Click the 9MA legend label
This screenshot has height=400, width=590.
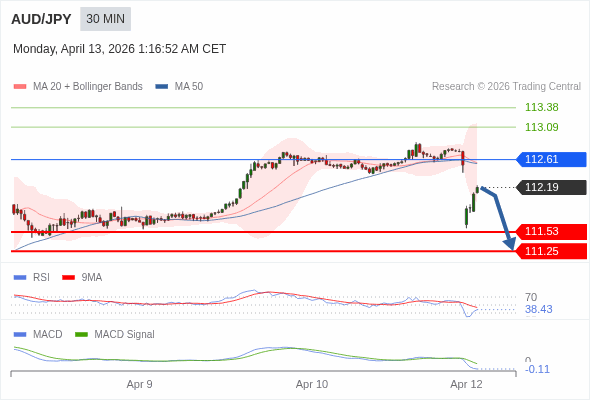92,277
